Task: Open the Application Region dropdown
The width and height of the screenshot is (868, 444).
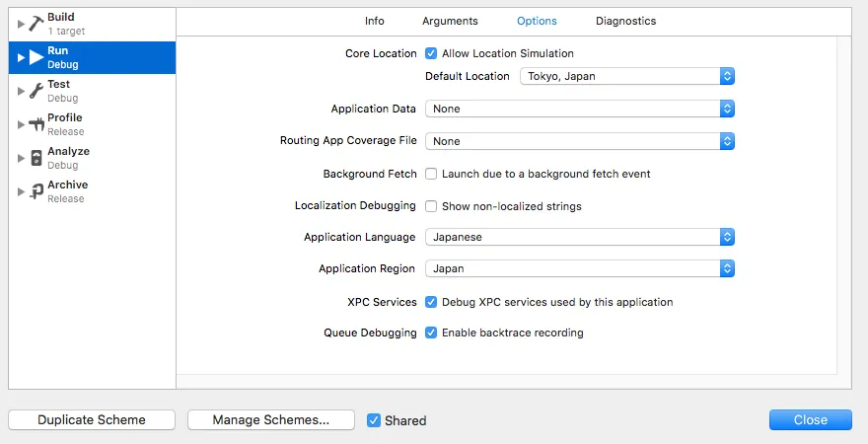Action: [x=580, y=268]
